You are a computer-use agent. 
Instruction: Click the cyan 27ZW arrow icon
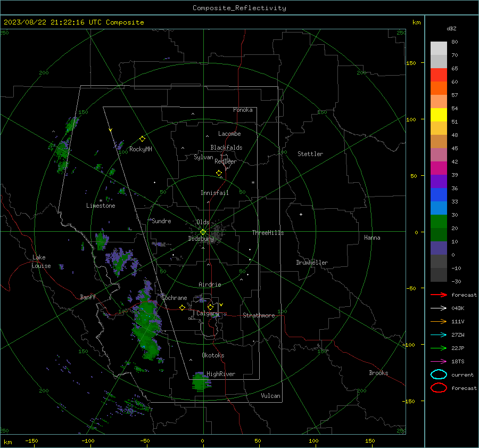(439, 335)
